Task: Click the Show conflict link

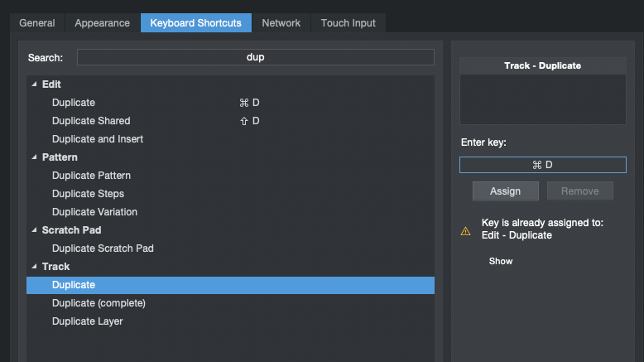Action: point(501,261)
